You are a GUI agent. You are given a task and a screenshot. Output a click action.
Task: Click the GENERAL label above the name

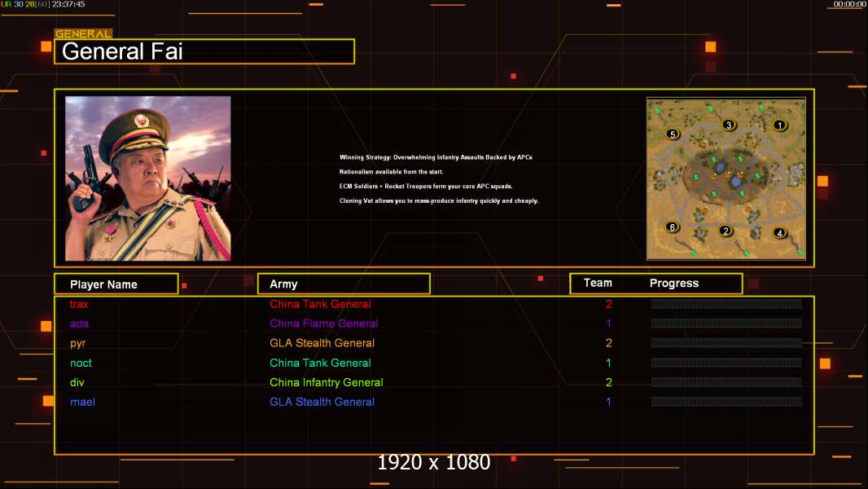click(83, 33)
